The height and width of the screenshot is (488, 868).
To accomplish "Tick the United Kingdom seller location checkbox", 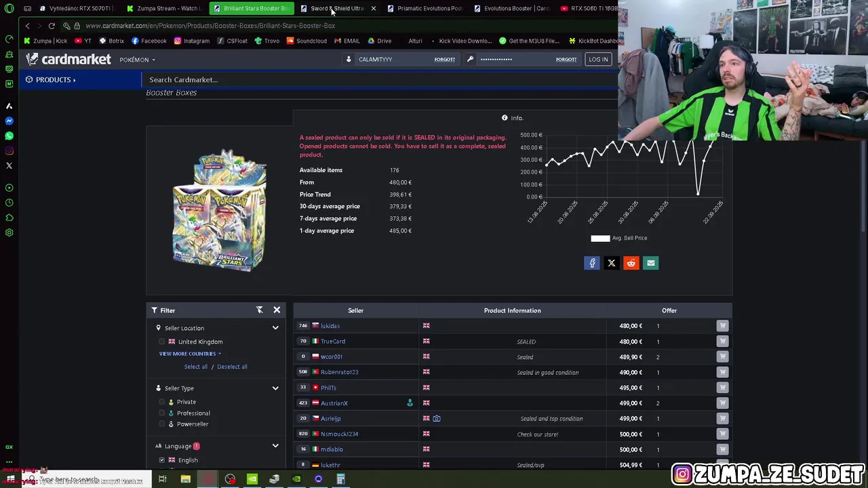I will point(162,342).
